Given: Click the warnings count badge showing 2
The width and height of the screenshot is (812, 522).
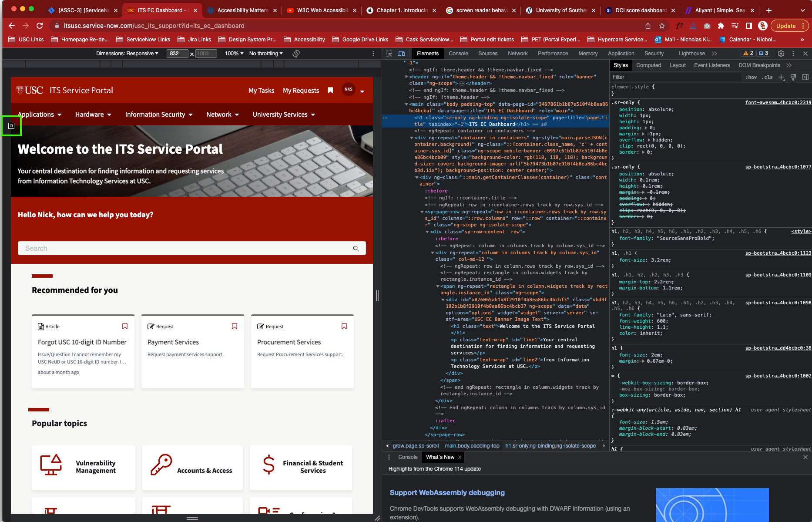Looking at the screenshot, I should [x=748, y=53].
